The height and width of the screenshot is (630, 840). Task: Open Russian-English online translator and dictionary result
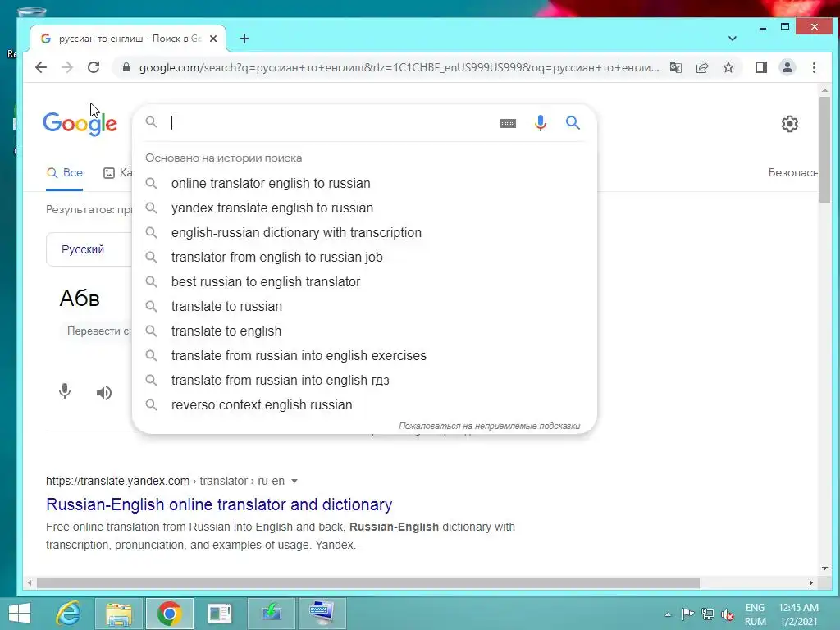tap(219, 504)
